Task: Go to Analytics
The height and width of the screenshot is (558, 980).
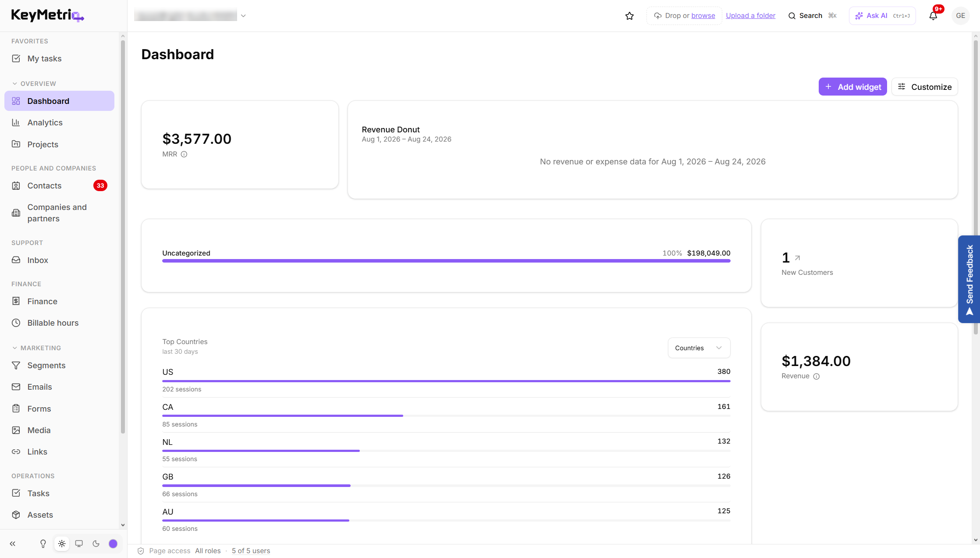Action: [59, 123]
